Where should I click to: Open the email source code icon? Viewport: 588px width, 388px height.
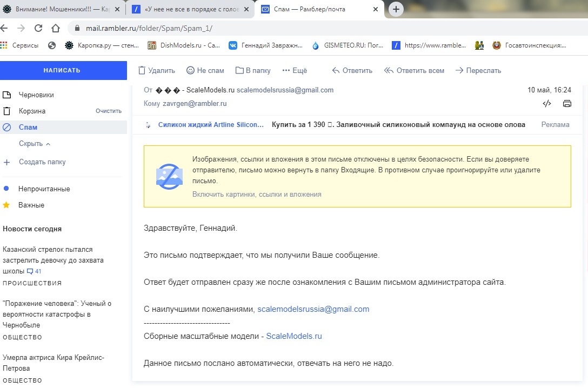[547, 104]
